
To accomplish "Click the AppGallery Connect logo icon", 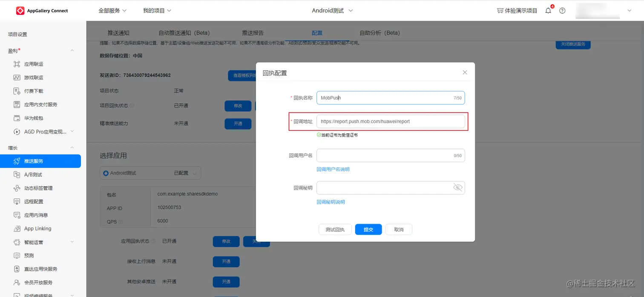I will coord(20,11).
